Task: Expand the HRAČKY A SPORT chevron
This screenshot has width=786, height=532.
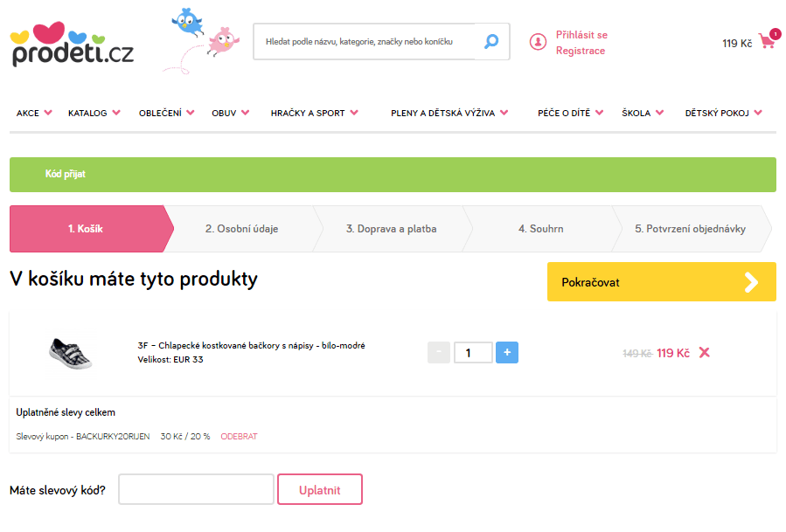Action: [x=354, y=113]
